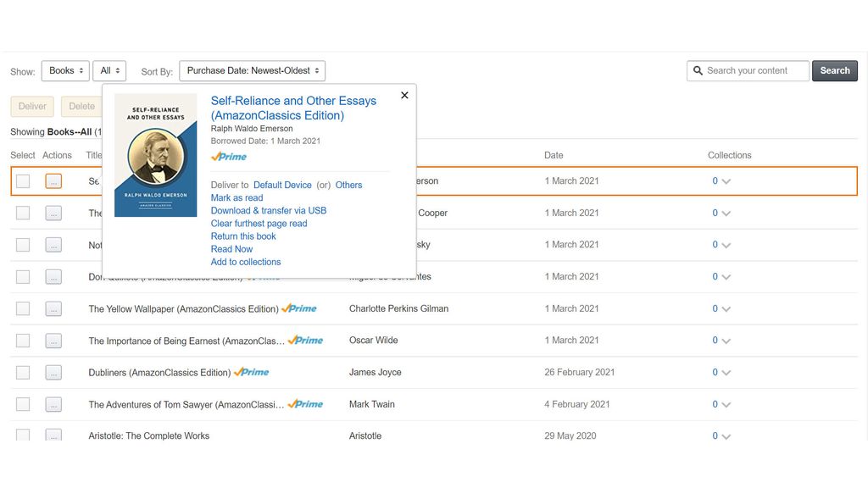Click the Actions icon on the Dubliners row
Viewport: 868px width, 488px height.
(53, 372)
